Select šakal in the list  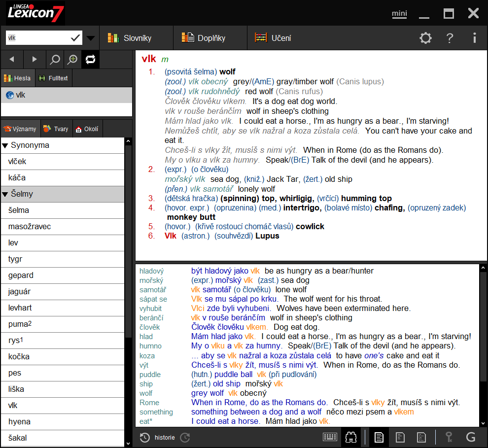pos(63,438)
